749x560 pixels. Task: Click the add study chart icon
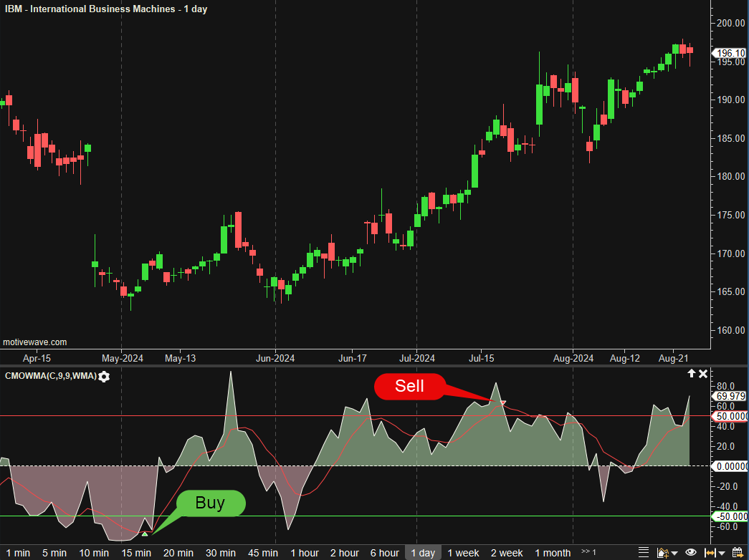663,552
